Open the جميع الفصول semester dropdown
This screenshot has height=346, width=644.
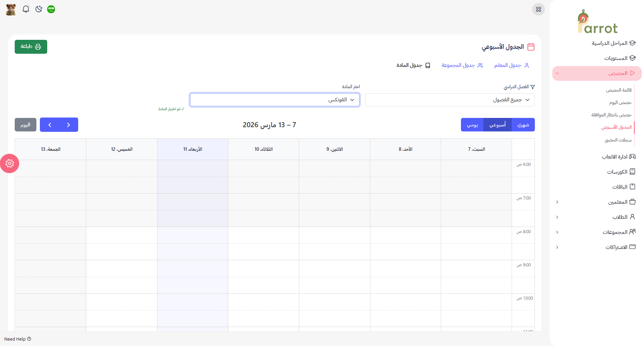point(450,100)
